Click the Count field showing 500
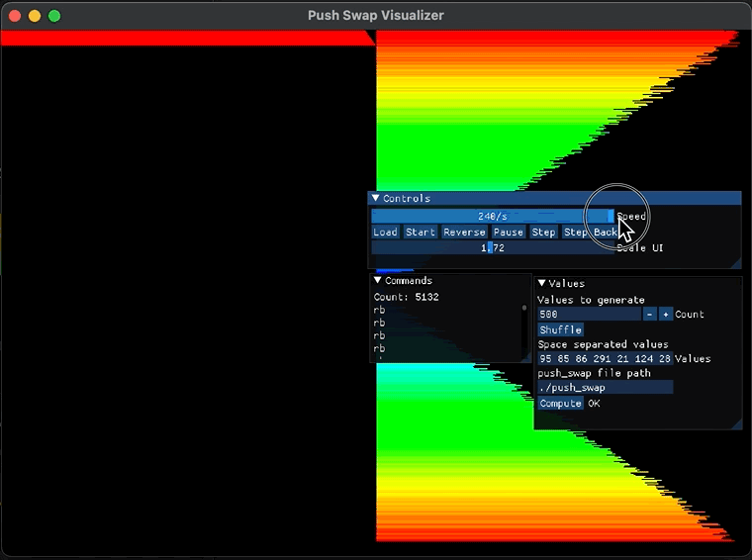Screen dimensions: 752x560 (x=589, y=315)
